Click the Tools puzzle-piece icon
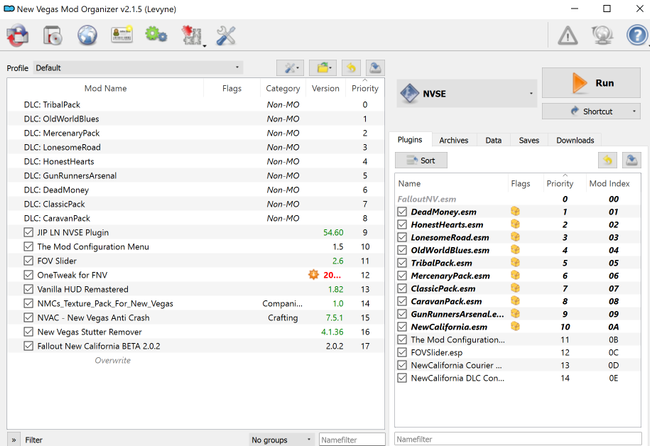This screenshot has height=446, width=650. 192,35
